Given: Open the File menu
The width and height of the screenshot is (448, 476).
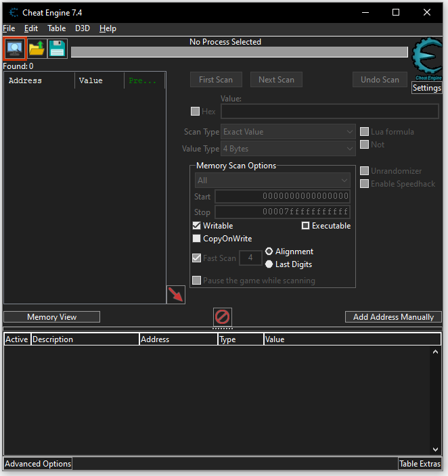Looking at the screenshot, I should (x=9, y=28).
